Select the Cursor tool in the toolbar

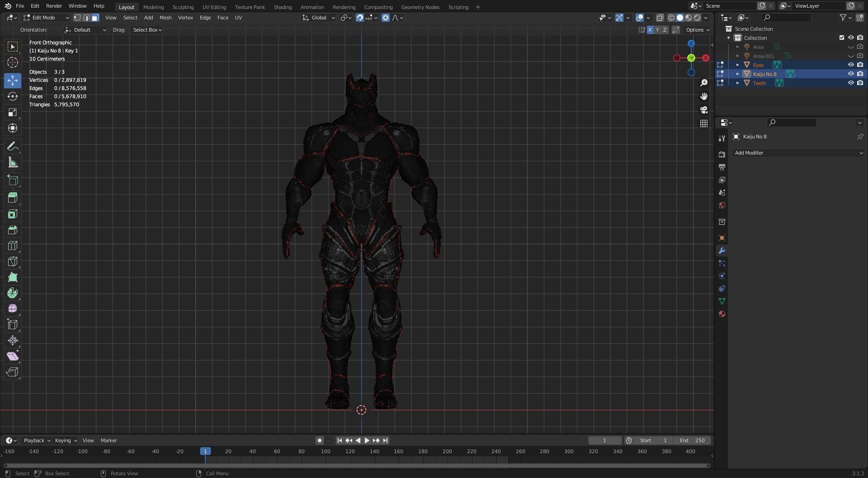coord(13,62)
